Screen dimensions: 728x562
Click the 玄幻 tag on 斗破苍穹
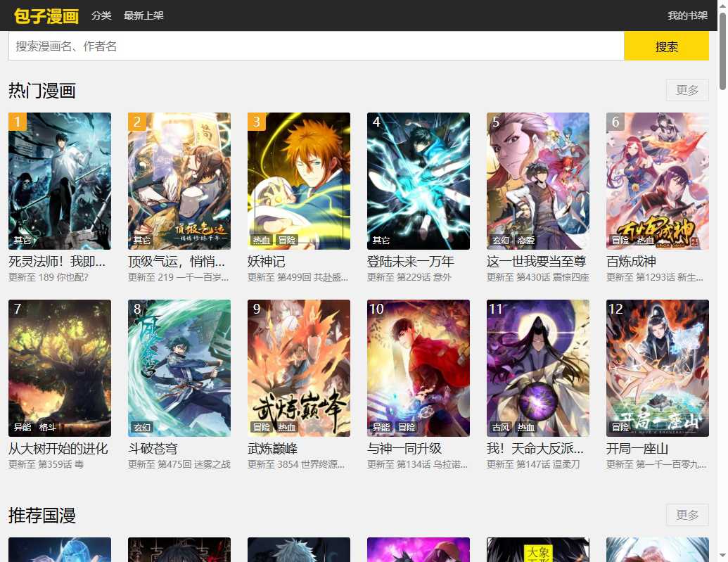(x=141, y=426)
